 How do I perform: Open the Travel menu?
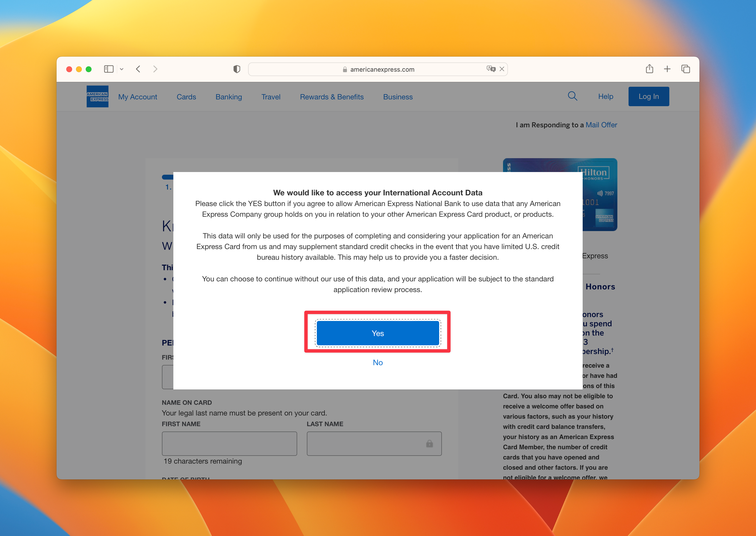coord(271,97)
